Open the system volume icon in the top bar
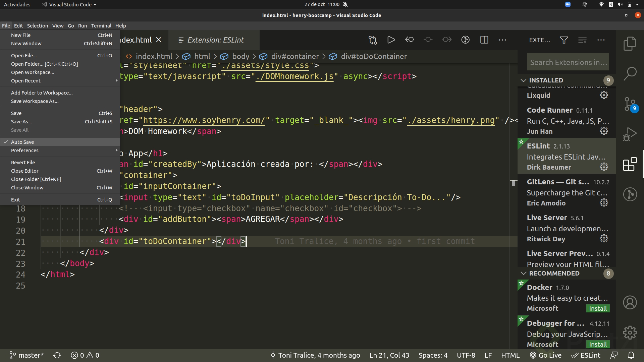This screenshot has height=362, width=644. [x=620, y=4]
